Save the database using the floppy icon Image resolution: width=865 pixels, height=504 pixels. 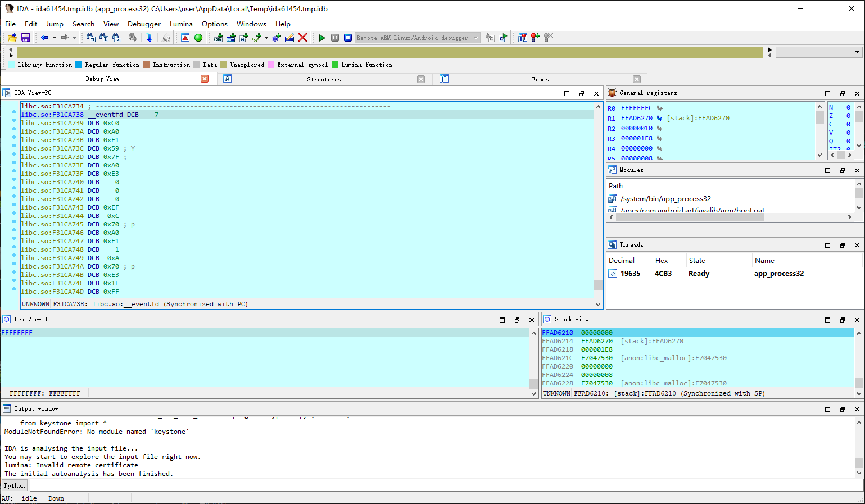click(x=25, y=38)
